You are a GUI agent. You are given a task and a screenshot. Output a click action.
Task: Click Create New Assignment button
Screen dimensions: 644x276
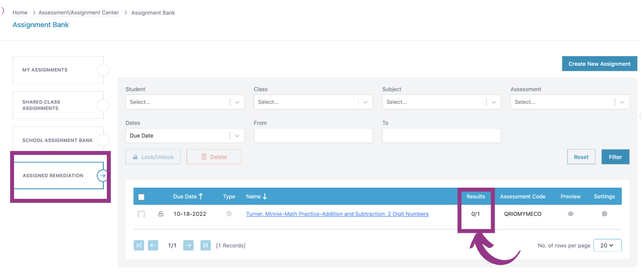[x=599, y=64]
